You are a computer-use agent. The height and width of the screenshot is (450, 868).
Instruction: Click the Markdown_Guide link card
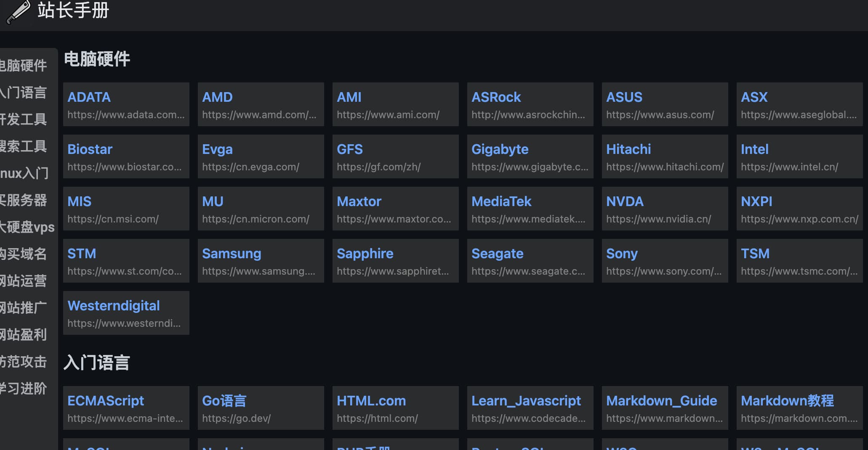tap(665, 408)
